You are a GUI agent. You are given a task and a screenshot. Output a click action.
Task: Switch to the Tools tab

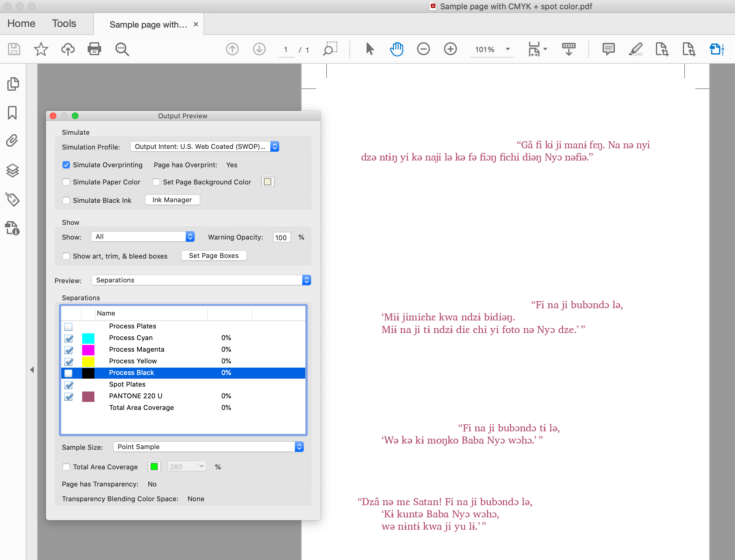click(64, 23)
